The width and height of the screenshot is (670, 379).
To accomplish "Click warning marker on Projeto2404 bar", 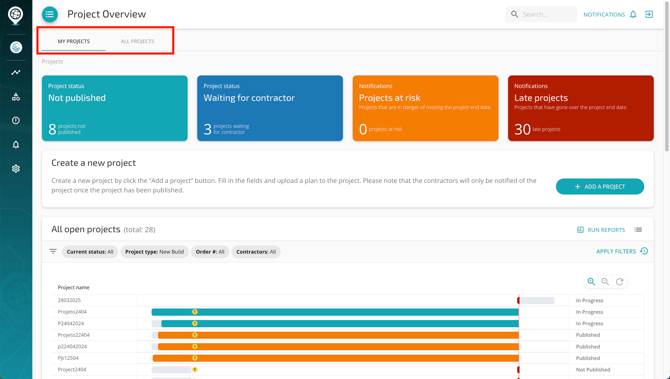I will [x=195, y=312].
